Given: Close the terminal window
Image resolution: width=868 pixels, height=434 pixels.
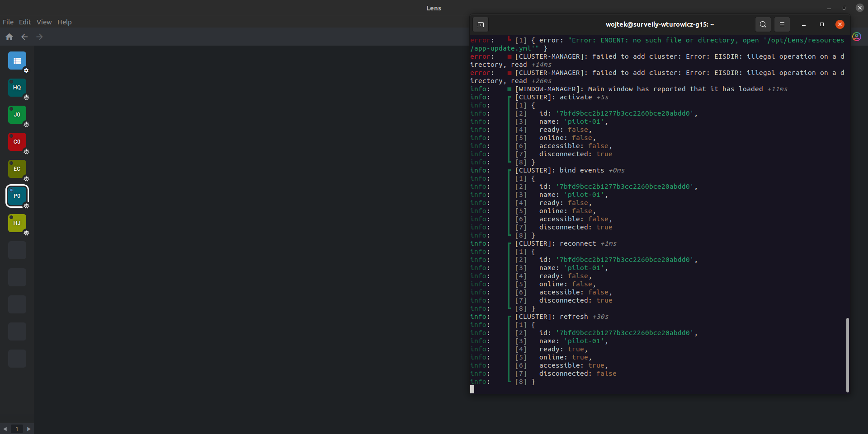Looking at the screenshot, I should coord(840,24).
